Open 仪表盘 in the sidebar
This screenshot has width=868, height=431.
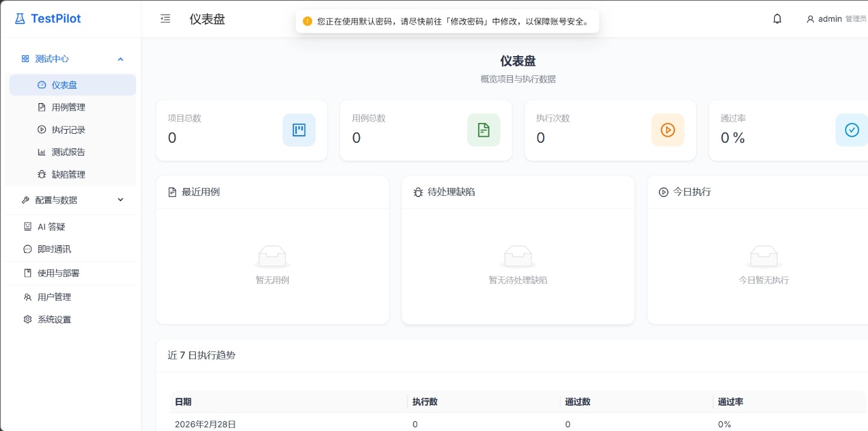pyautogui.click(x=72, y=85)
